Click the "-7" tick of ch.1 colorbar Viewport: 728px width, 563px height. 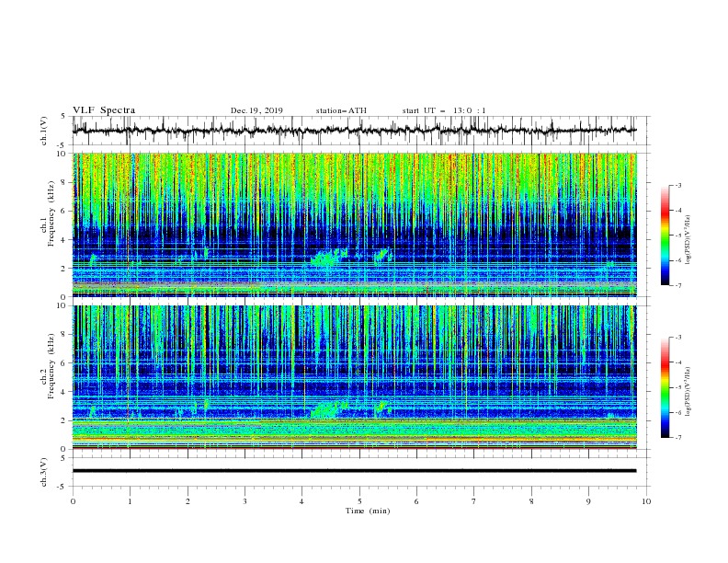click(x=677, y=285)
